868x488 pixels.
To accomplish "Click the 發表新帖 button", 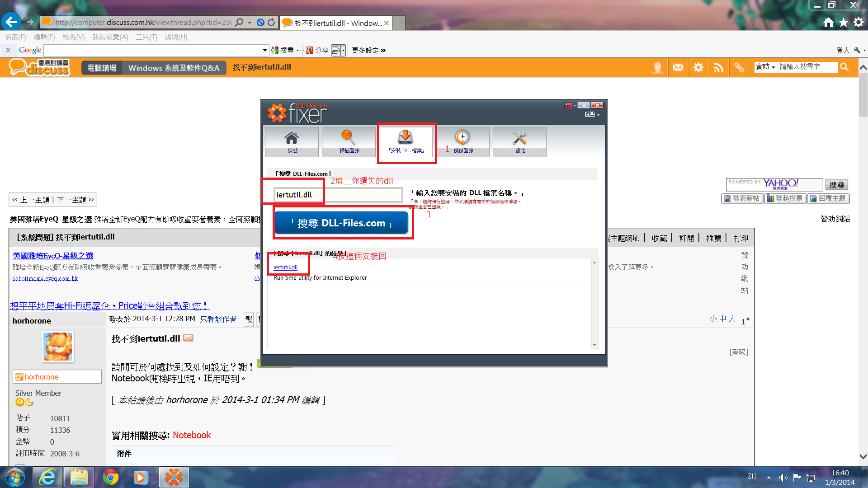I will 742,198.
